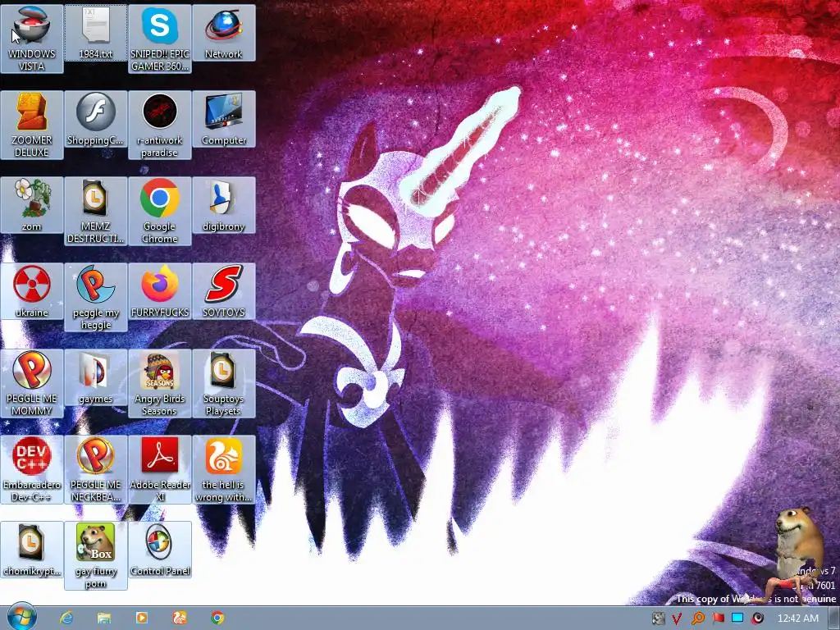Screen dimensions: 840x630
Task: Click the Show desktop button
Action: tap(835, 619)
